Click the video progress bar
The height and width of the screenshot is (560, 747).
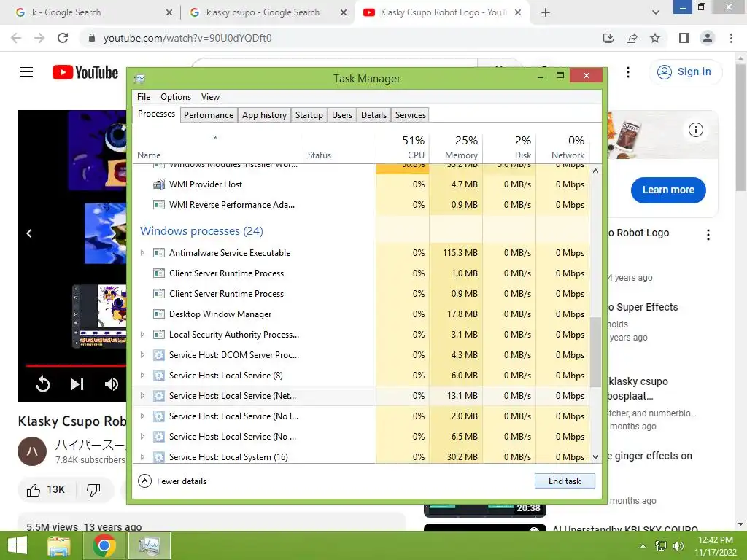tap(76, 366)
